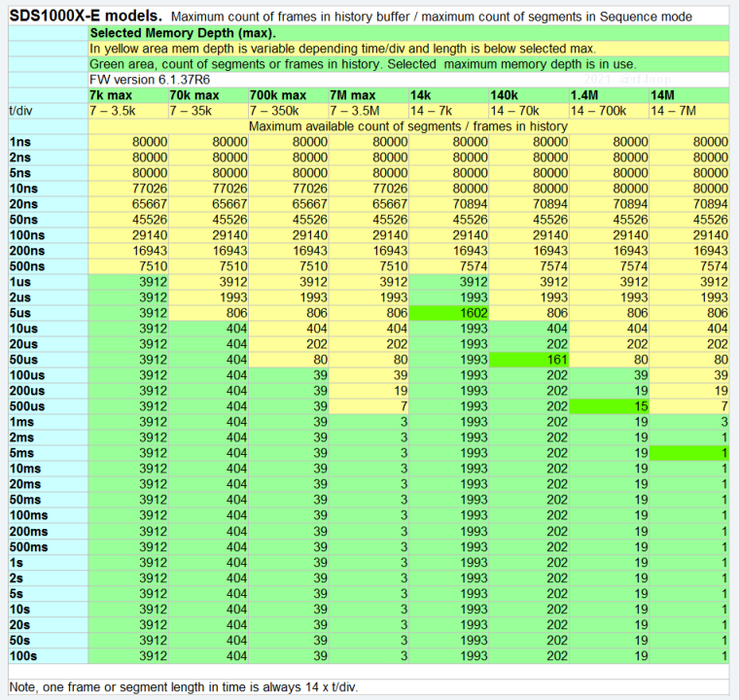
Task: Click the '14 – 7k' range cell
Action: coord(448,111)
